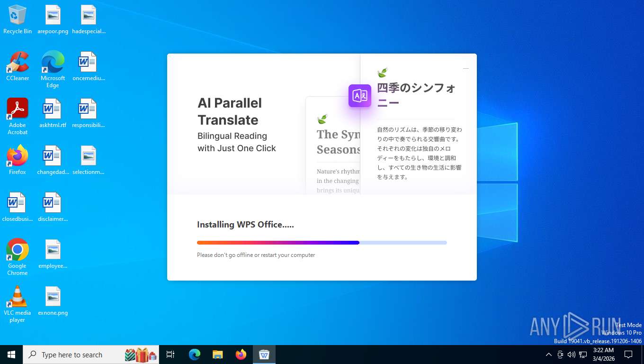
Task: Select the Adobe Acrobat desktop shortcut
Action: coord(18,117)
